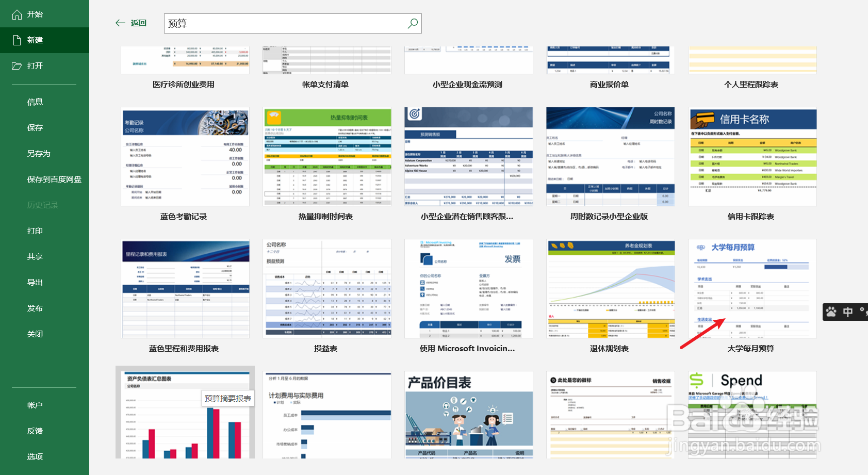Screen dimensions: 868x475
Task: Open the 小型企业潜在销售顾客跟踪 template thumbnail
Action: click(469, 157)
